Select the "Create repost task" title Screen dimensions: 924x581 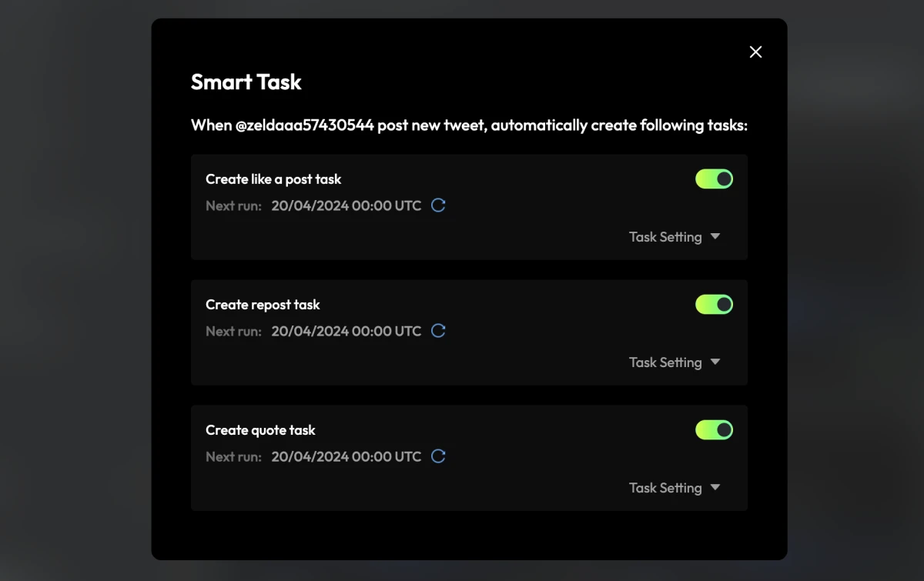(263, 305)
